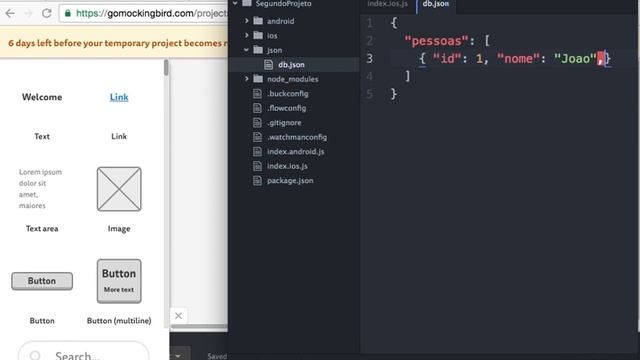The width and height of the screenshot is (640, 360).
Task: Click the Welcome text widget in Mockingbird
Action: coord(42,97)
